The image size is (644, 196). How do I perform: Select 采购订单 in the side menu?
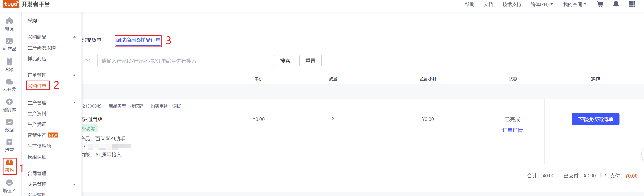(37, 86)
